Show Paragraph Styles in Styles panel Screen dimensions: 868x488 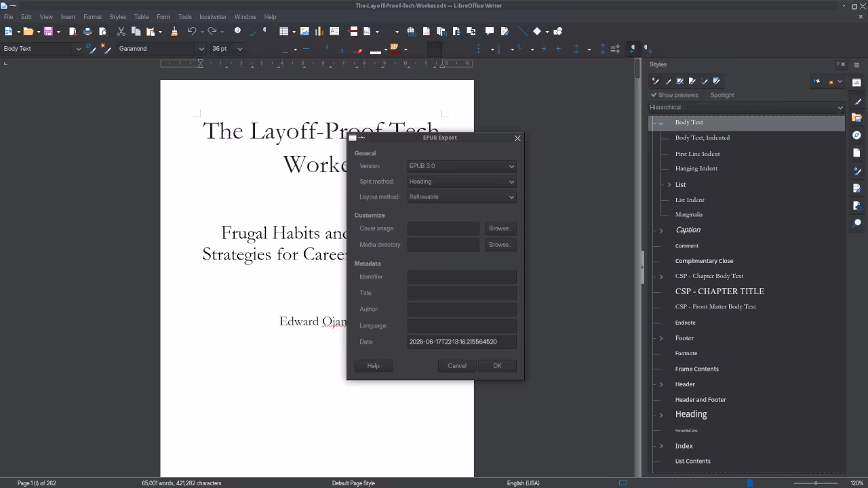coord(656,81)
